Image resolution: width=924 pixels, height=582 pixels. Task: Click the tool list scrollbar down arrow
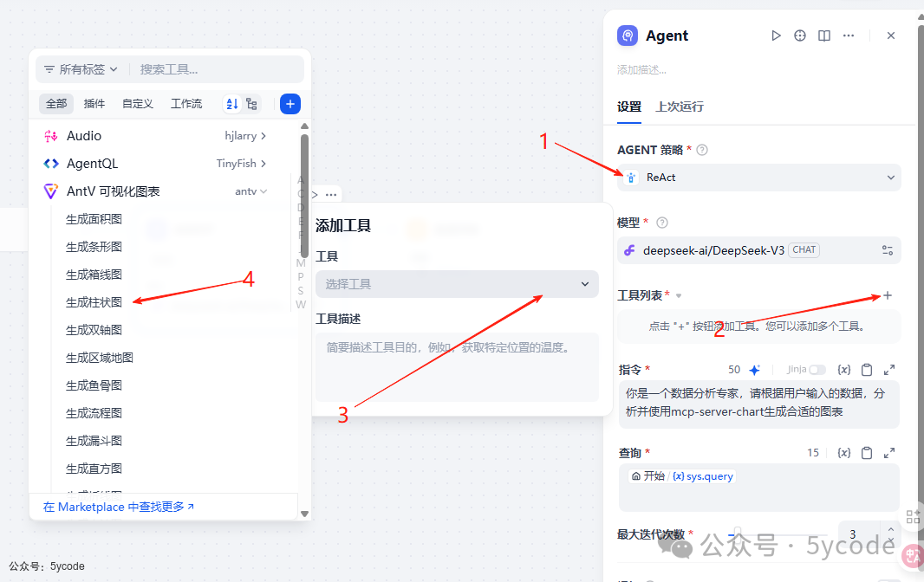pos(304,514)
